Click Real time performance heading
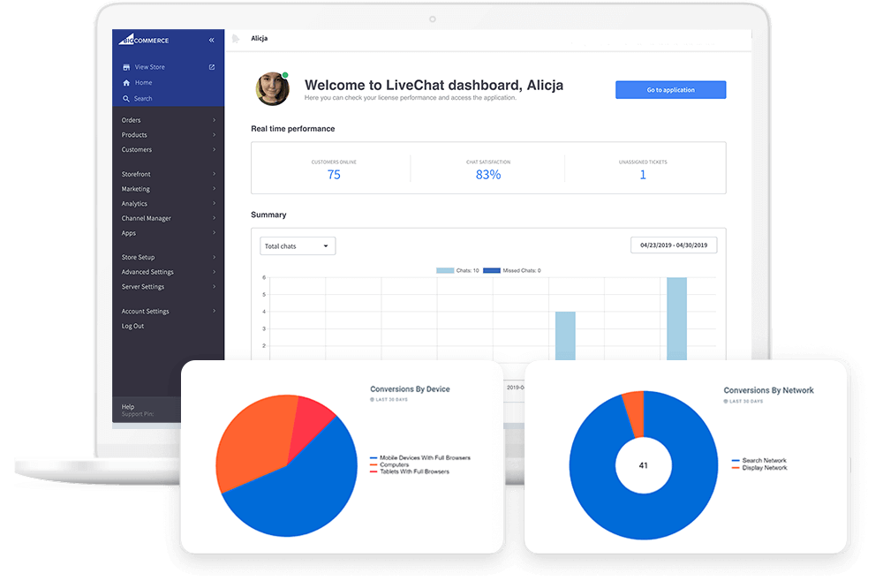 coord(293,128)
